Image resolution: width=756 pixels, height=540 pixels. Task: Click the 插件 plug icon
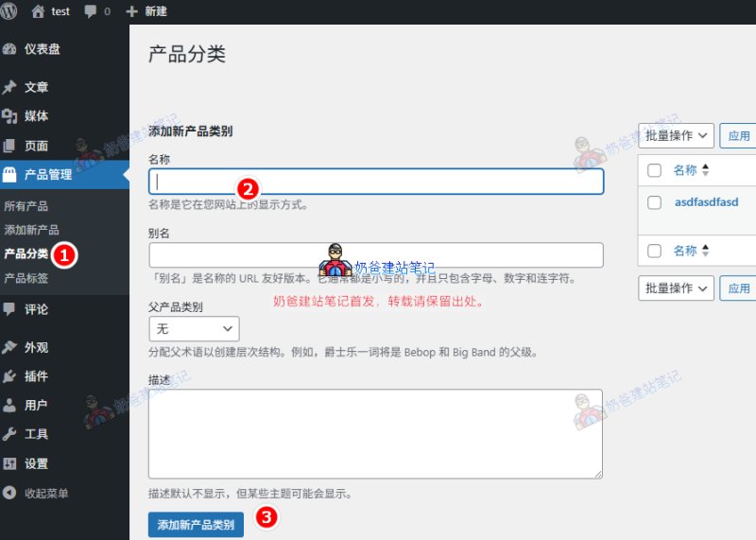tap(9, 376)
